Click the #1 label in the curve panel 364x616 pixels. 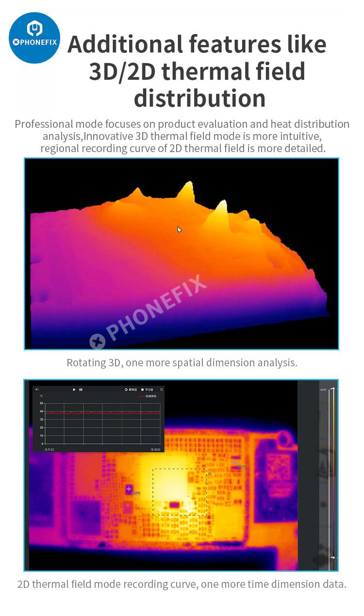tap(37, 389)
